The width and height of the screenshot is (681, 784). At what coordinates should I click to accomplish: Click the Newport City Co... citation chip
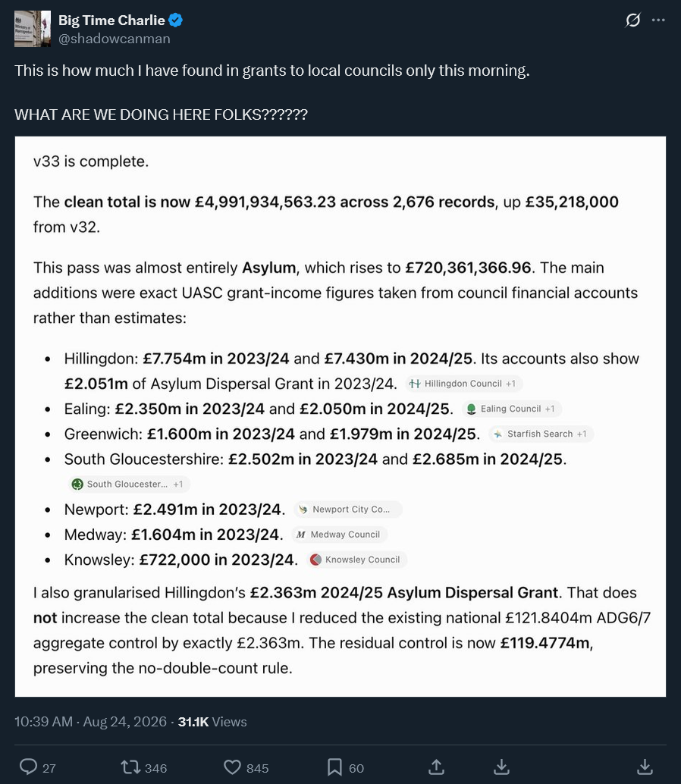point(348,509)
